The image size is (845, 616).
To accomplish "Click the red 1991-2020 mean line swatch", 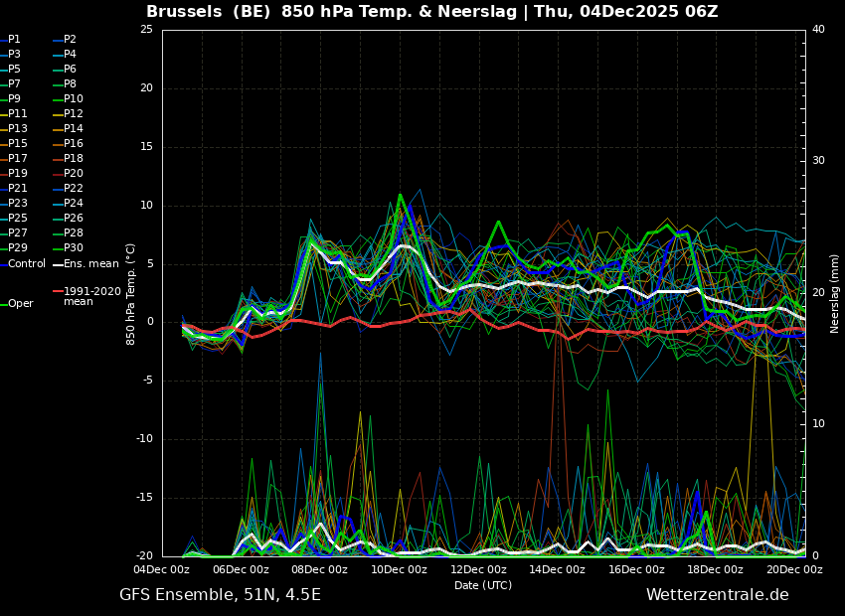I will [58, 292].
